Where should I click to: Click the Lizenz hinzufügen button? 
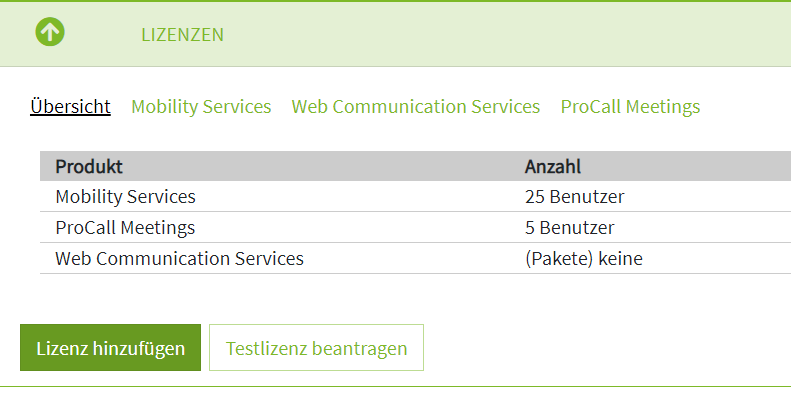[110, 348]
